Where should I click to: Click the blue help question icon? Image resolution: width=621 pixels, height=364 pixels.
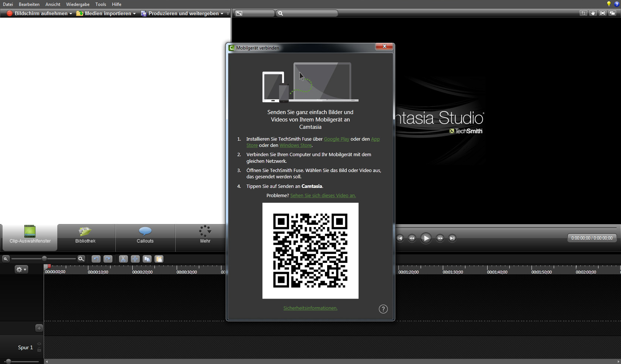click(x=617, y=4)
